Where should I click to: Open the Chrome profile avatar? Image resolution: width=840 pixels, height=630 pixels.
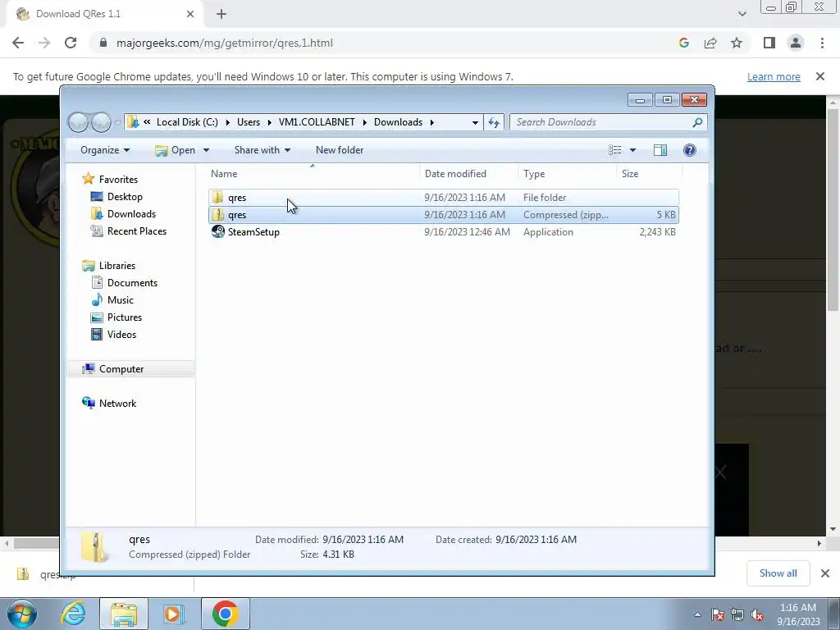796,43
